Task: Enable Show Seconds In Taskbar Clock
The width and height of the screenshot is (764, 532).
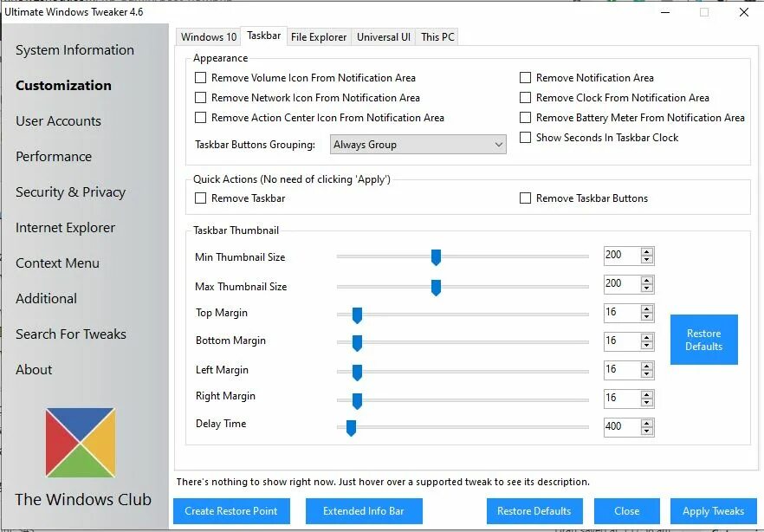Action: (525, 138)
